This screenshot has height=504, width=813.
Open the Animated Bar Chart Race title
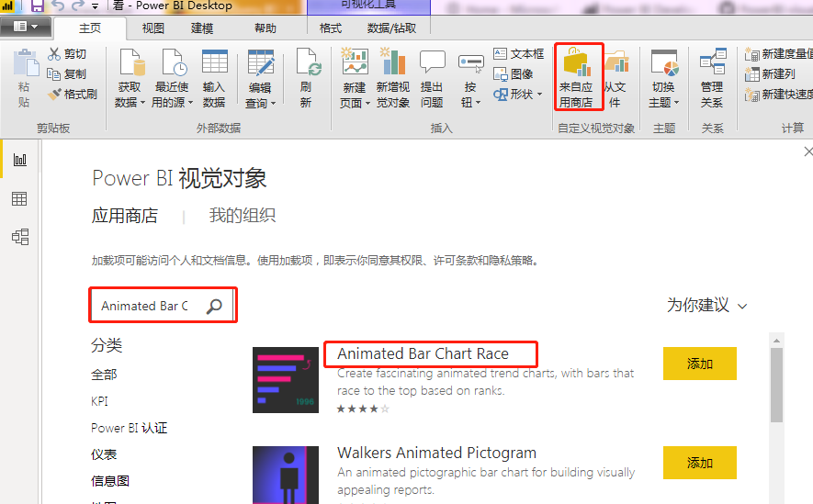(x=423, y=353)
